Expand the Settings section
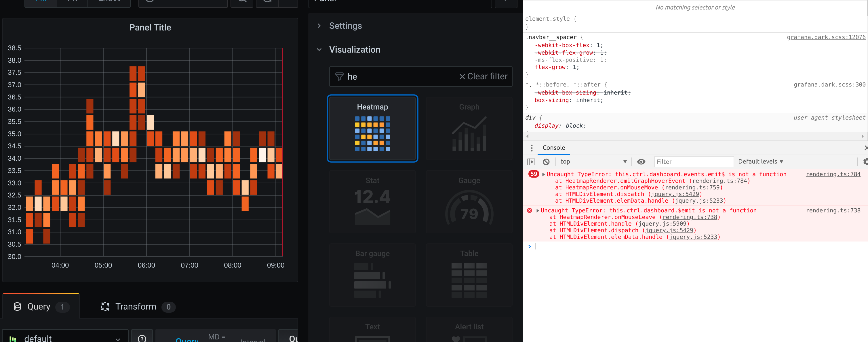Image resolution: width=868 pixels, height=342 pixels. tap(345, 26)
